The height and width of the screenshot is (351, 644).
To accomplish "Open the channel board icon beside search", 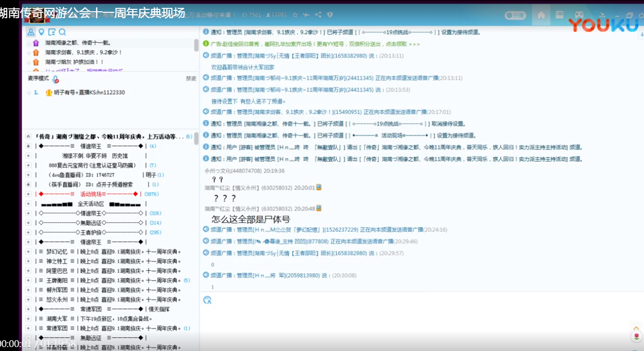I will [52, 32].
